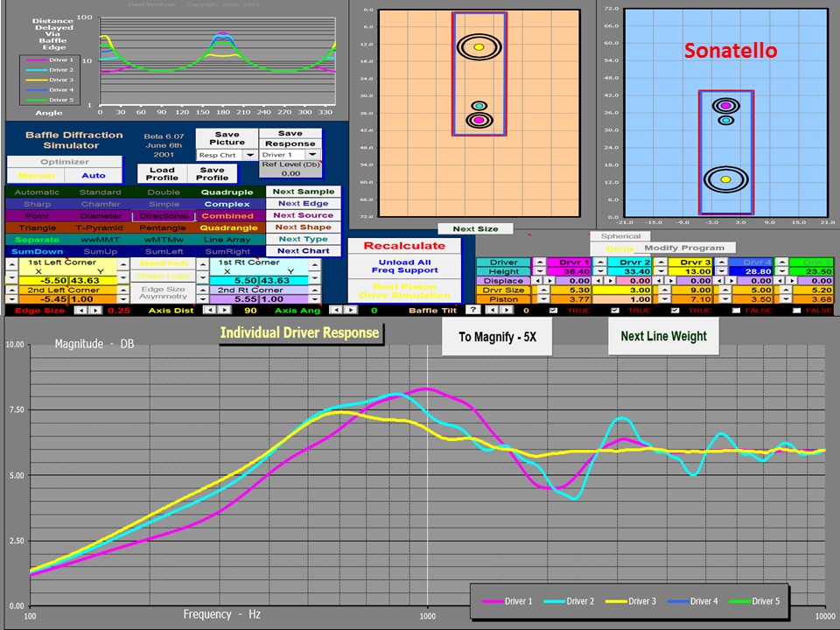The height and width of the screenshot is (630, 840).
Task: Lower Drvr 4 height with down arrow
Action: (722, 271)
